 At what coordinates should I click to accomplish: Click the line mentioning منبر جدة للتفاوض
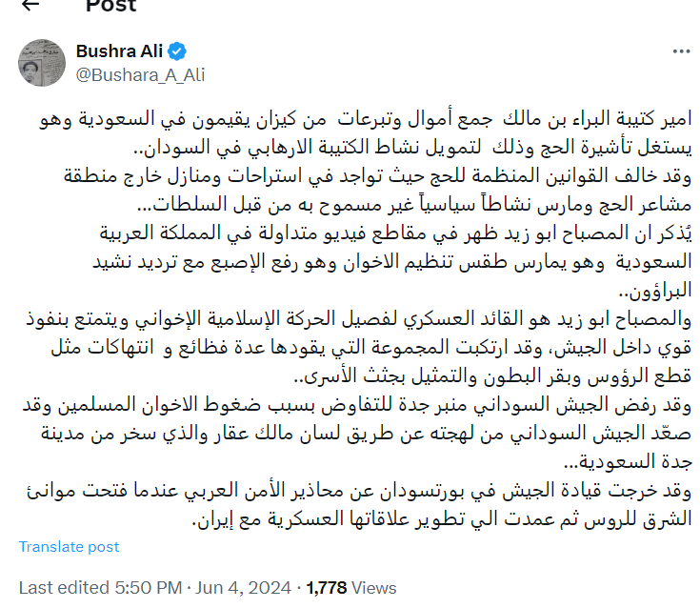(357, 405)
